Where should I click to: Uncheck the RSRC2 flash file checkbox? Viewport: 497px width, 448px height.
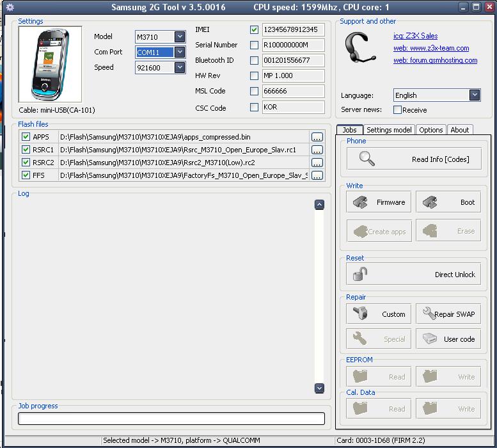[x=26, y=163]
